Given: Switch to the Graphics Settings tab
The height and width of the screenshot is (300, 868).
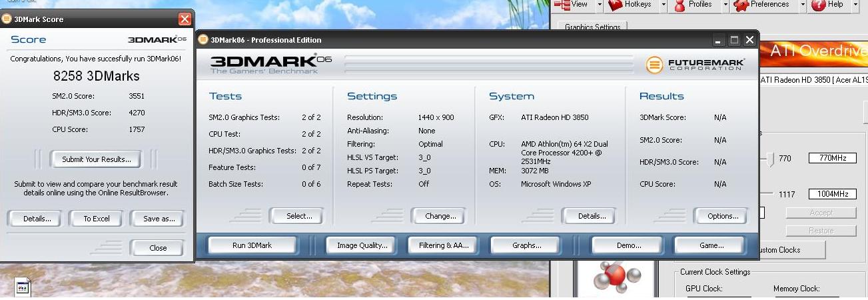Looking at the screenshot, I should point(592,27).
